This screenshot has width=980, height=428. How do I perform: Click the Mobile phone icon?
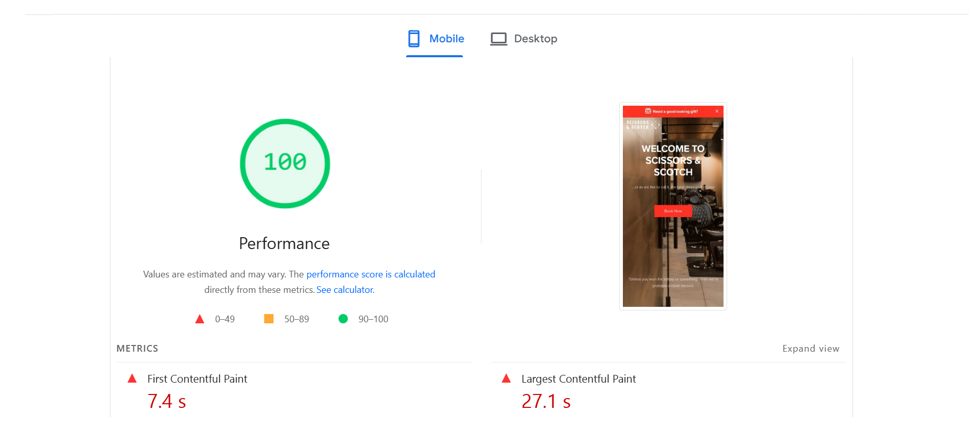[x=414, y=39]
